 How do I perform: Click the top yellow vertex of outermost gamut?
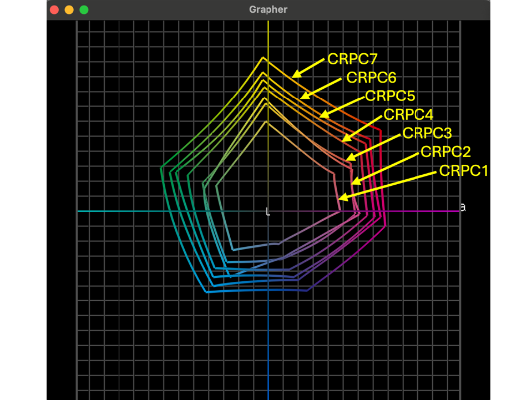(x=263, y=58)
